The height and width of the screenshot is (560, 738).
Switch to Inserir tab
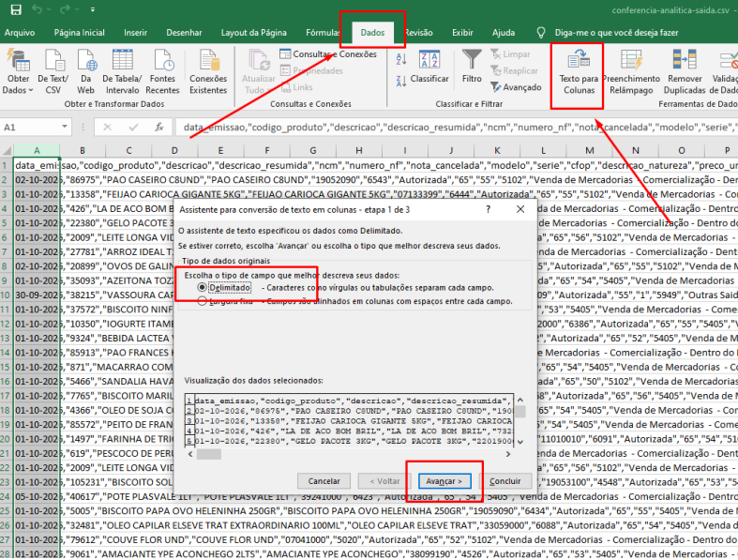click(136, 33)
